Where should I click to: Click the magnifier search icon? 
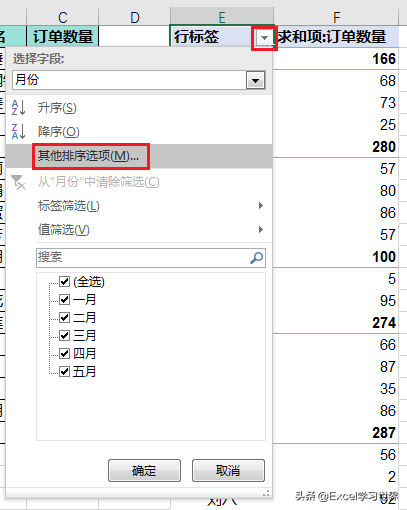tap(256, 258)
